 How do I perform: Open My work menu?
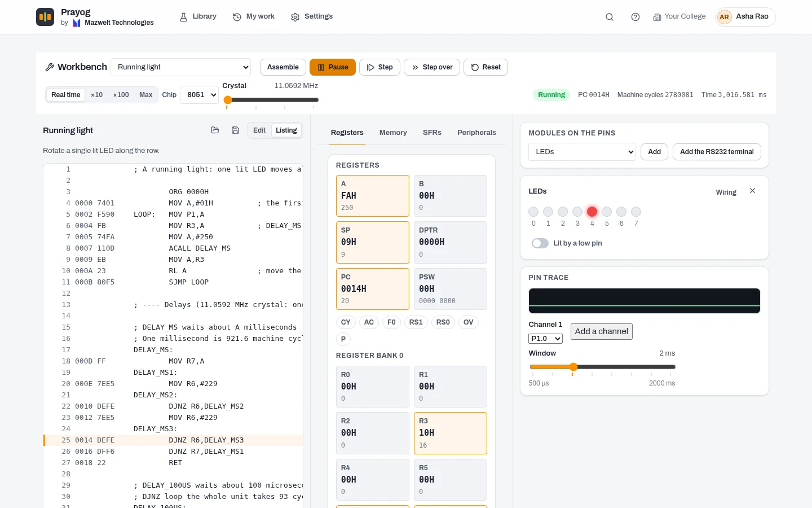254,17
